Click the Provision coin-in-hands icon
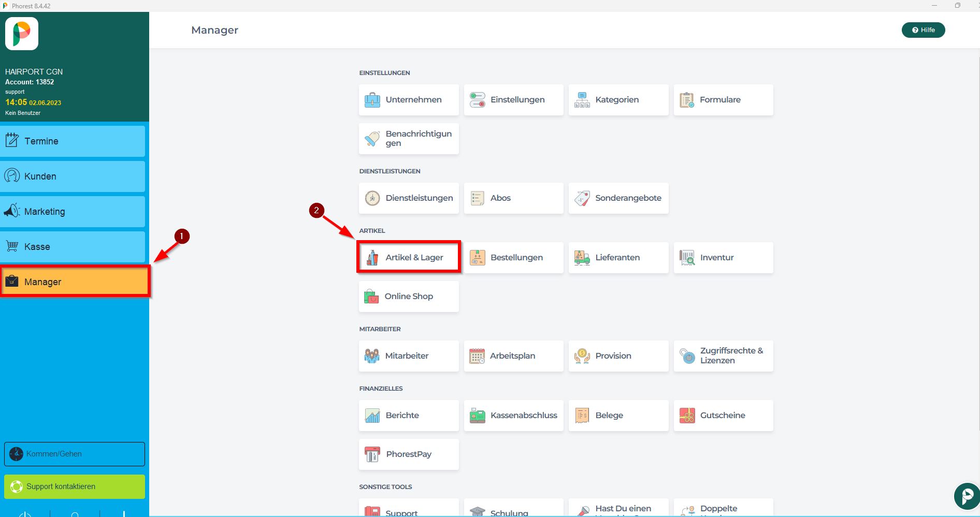The image size is (980, 517). point(582,356)
